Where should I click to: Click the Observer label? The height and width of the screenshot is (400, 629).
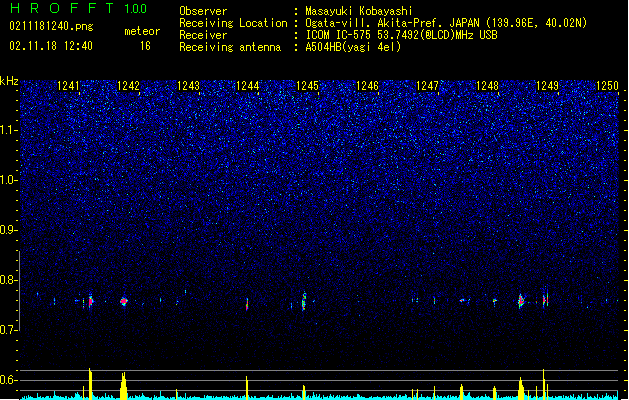[203, 11]
